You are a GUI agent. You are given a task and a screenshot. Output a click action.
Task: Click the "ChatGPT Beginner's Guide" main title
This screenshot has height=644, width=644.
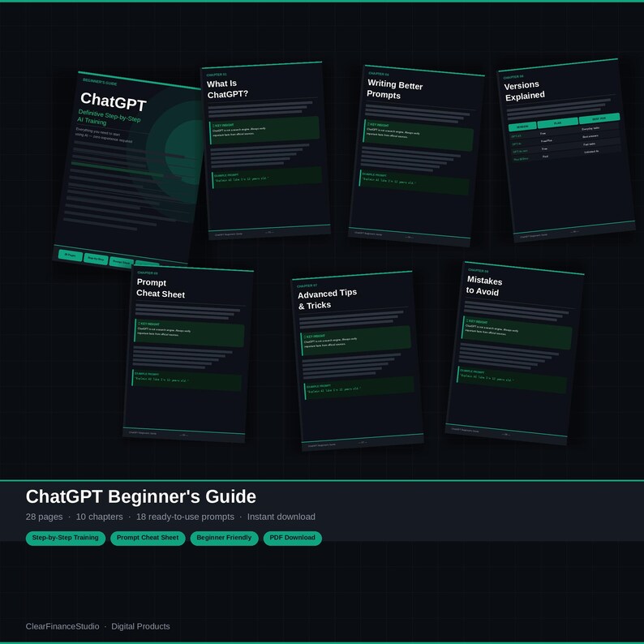tap(141, 496)
